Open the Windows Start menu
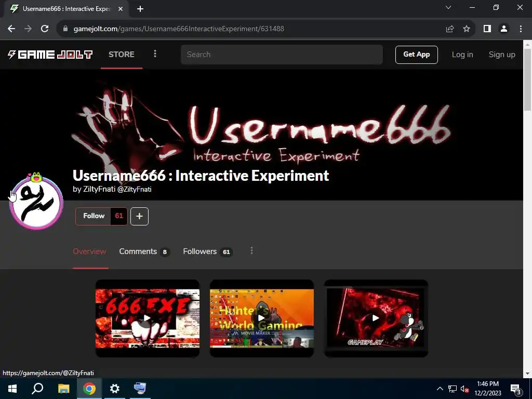Image resolution: width=532 pixels, height=399 pixels. coord(12,389)
